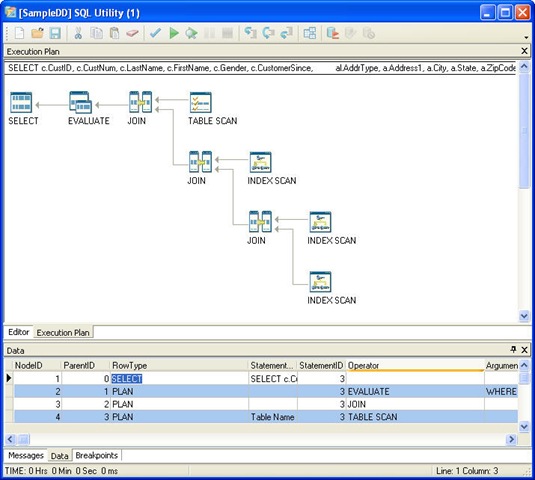Viewport: 535px width, 480px height.
Task: Click the plan view vertical scrollbar thumb
Action: [524, 131]
